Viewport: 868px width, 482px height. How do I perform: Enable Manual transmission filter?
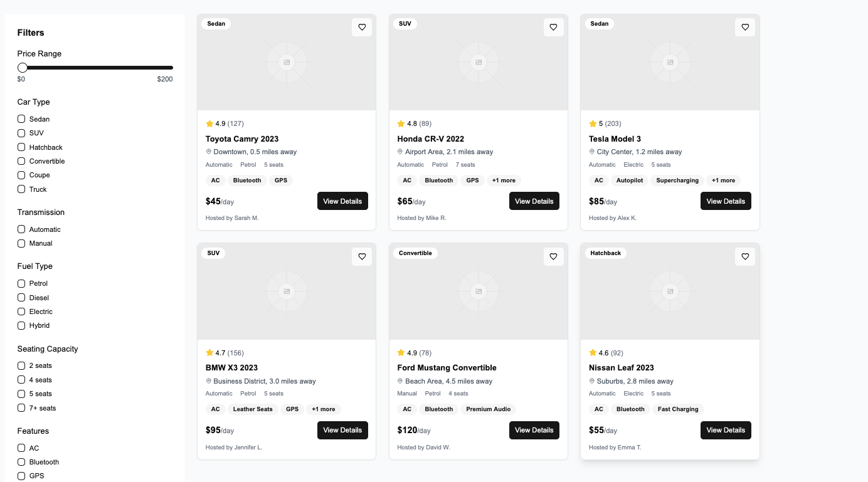coord(21,243)
